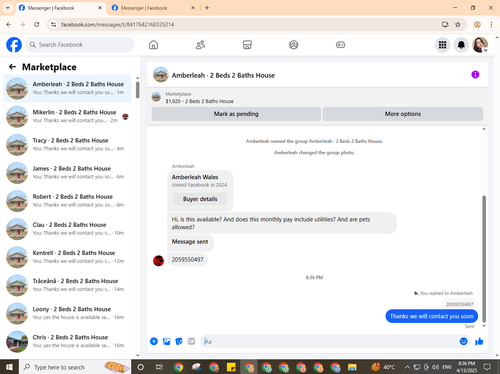This screenshot has height=374, width=500.
Task: Open the emoji picker in message box
Action: [x=463, y=341]
